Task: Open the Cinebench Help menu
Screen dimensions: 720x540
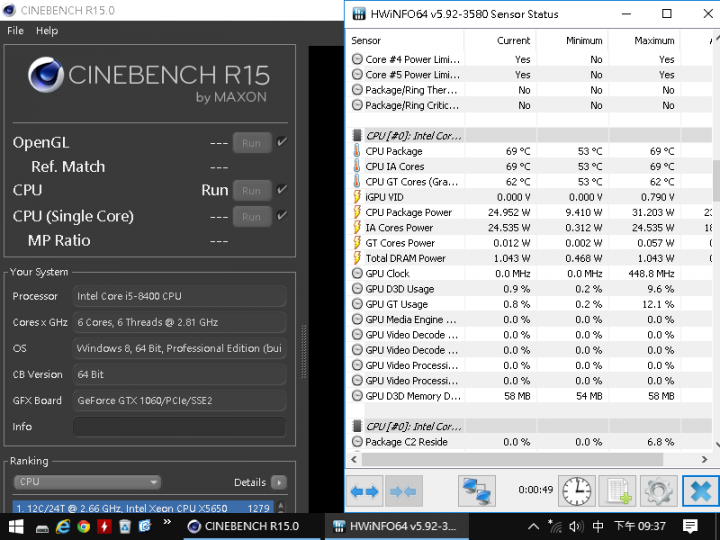Action: point(47,31)
